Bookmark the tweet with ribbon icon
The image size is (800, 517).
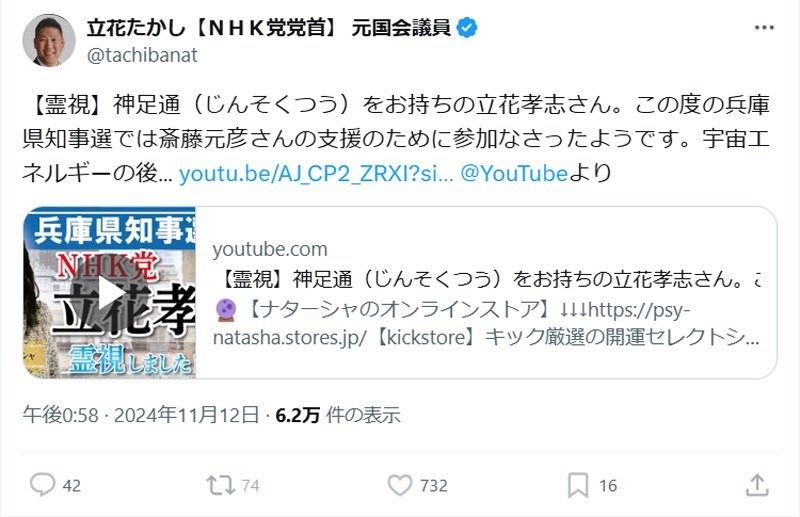pyautogui.click(x=578, y=485)
